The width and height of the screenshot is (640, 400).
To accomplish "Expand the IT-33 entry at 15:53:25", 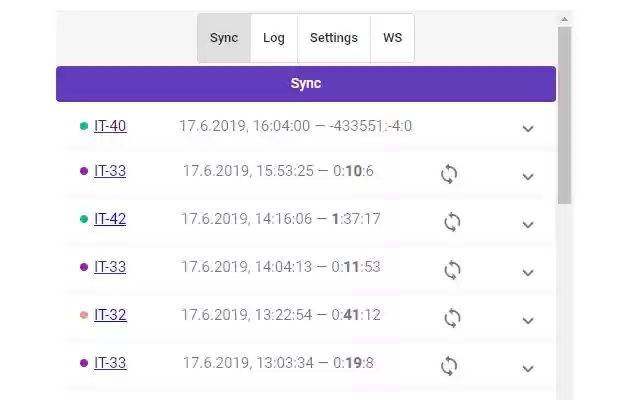I will point(528,177).
